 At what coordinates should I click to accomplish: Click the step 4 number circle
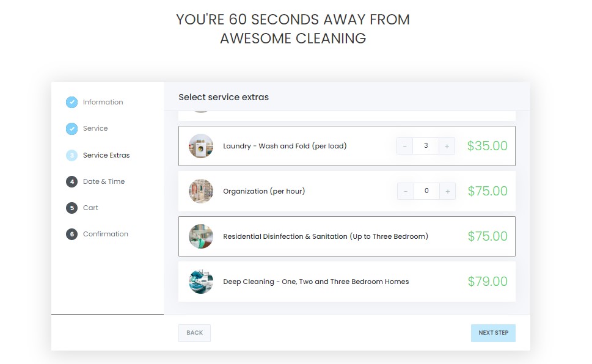(x=71, y=181)
